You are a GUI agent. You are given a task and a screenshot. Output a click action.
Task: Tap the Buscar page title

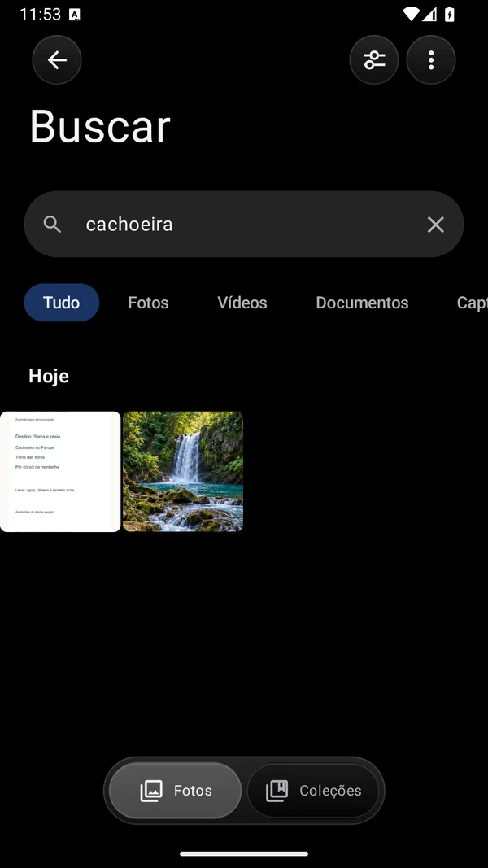coord(100,127)
